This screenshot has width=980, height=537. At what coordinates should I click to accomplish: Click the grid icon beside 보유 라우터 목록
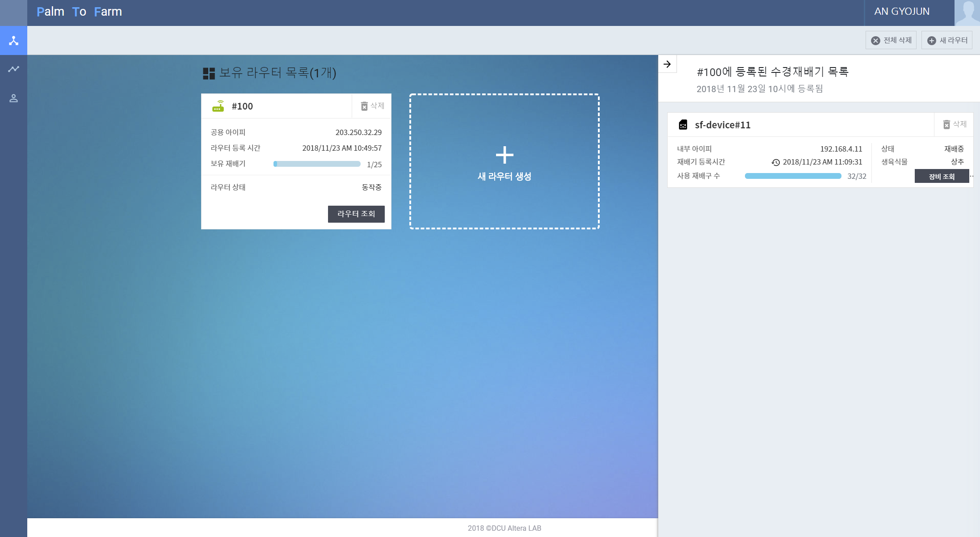[209, 73]
